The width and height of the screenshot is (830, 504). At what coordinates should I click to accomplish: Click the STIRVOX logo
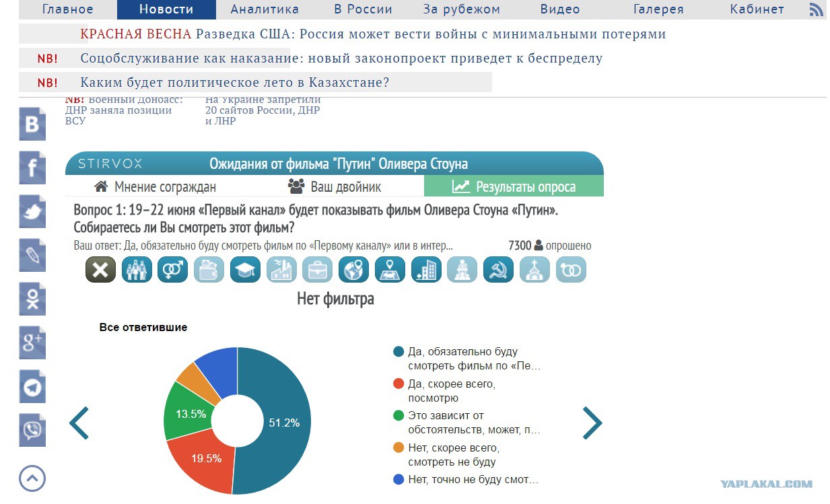click(x=110, y=164)
